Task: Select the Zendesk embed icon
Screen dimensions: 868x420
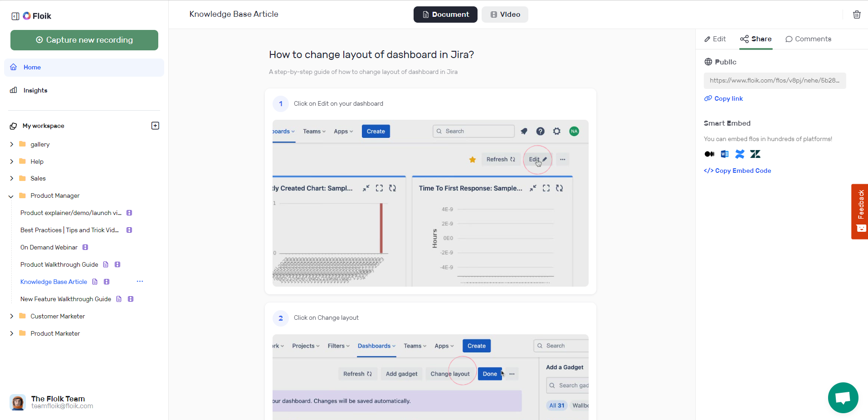Action: 755,154
